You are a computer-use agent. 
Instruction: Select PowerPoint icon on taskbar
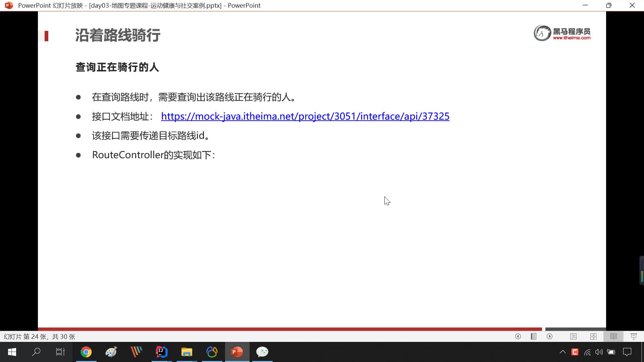237,352
